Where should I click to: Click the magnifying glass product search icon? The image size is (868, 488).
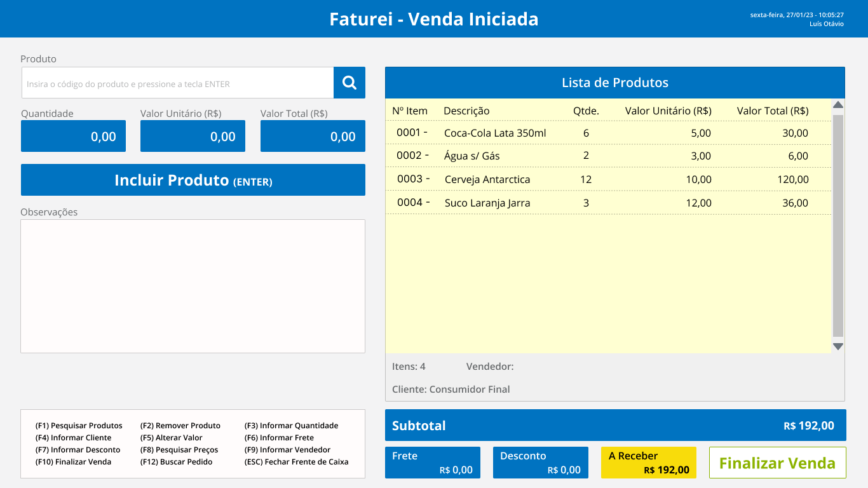click(x=349, y=83)
